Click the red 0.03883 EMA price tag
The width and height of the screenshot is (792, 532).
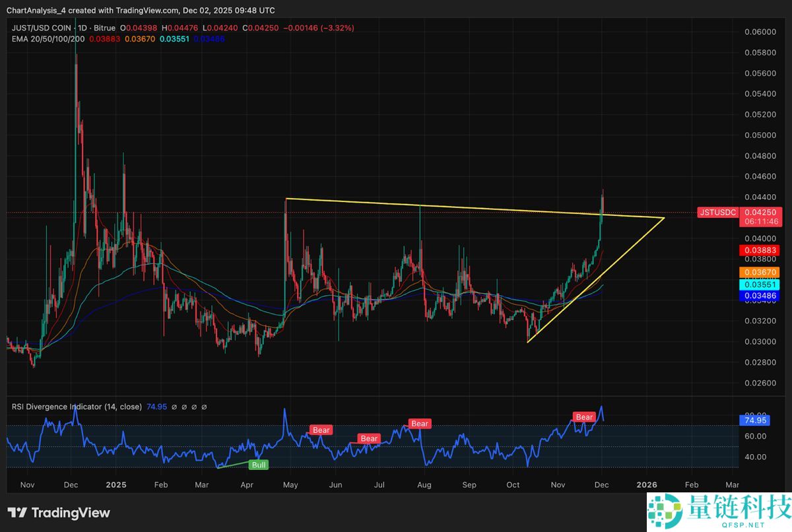click(x=760, y=250)
